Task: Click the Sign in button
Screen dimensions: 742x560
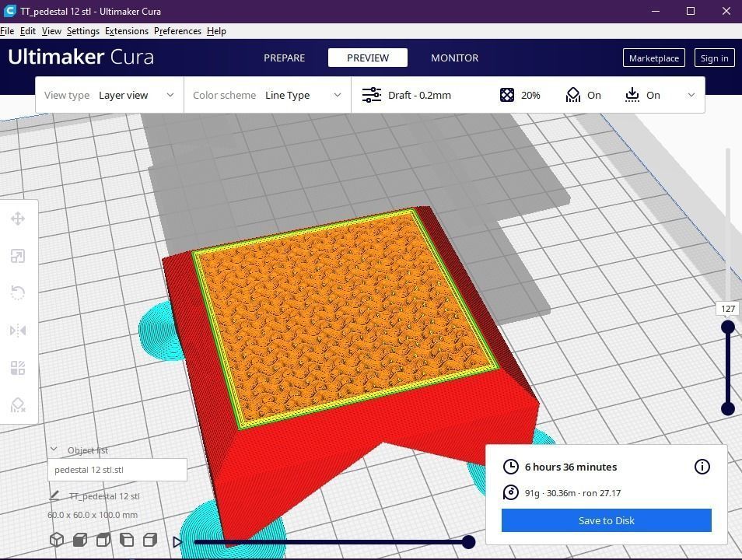Action: tap(715, 58)
